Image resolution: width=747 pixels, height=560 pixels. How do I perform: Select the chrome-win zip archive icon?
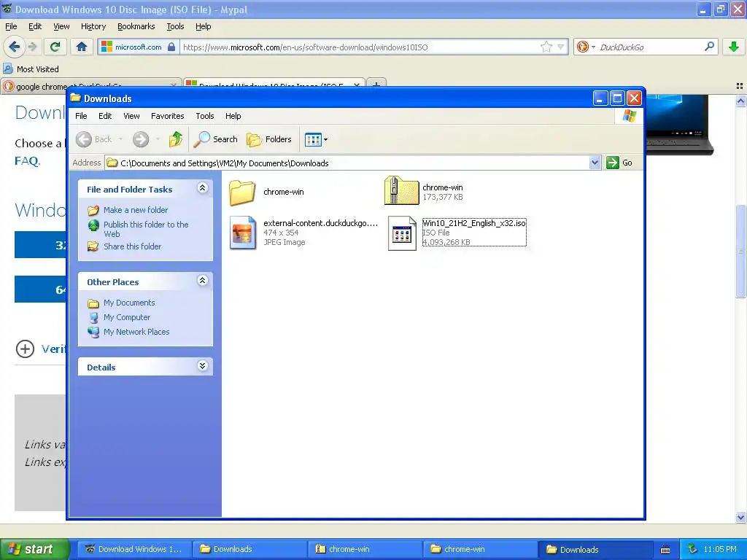coord(401,190)
